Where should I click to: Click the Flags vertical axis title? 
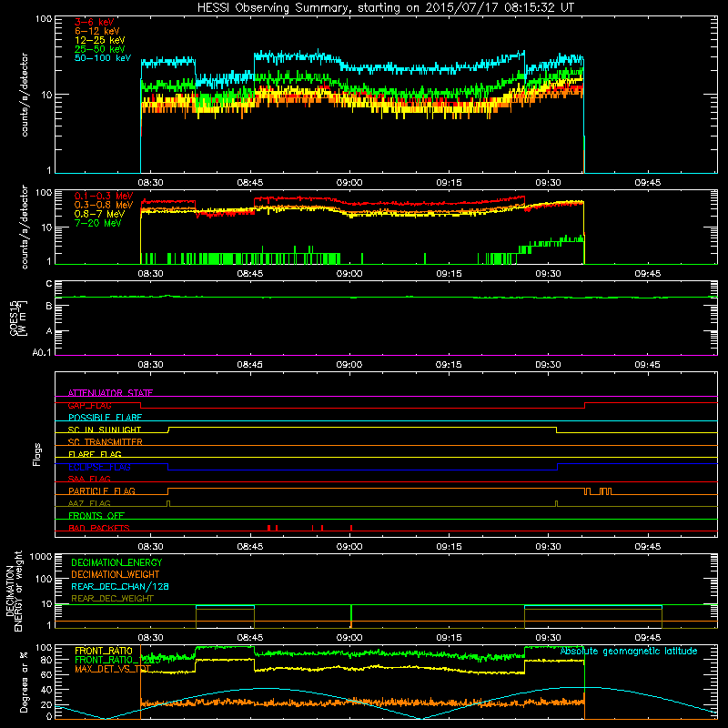point(37,454)
